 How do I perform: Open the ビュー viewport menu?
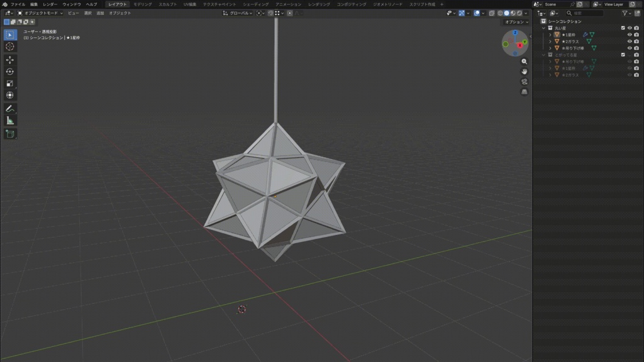pyautogui.click(x=74, y=13)
